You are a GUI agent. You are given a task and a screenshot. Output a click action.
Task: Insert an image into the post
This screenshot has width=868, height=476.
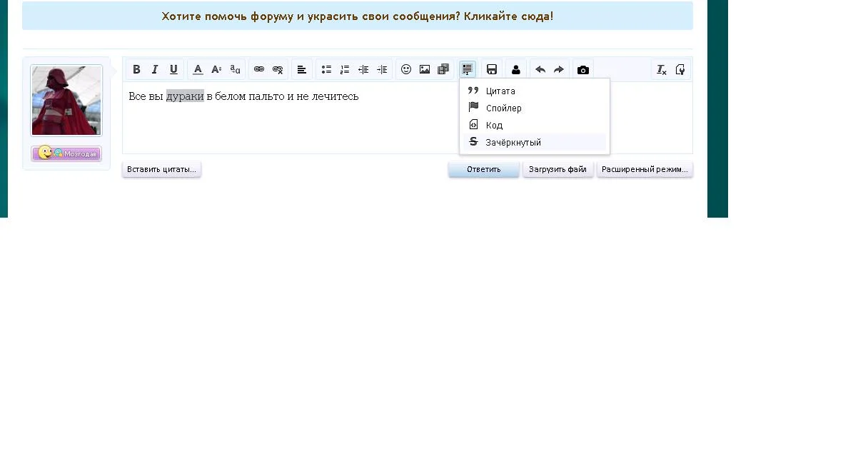pyautogui.click(x=425, y=69)
